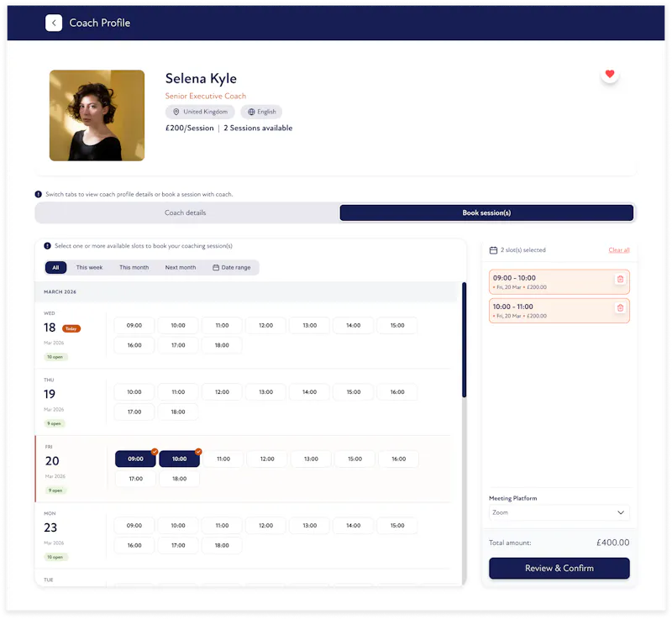The width and height of the screenshot is (672, 619).
Task: Click the calendar icon beside slots selected
Action: pyautogui.click(x=493, y=250)
